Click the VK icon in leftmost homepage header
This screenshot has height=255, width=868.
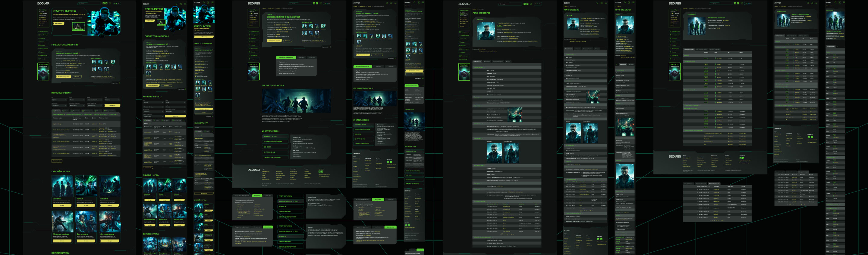[103, 3]
